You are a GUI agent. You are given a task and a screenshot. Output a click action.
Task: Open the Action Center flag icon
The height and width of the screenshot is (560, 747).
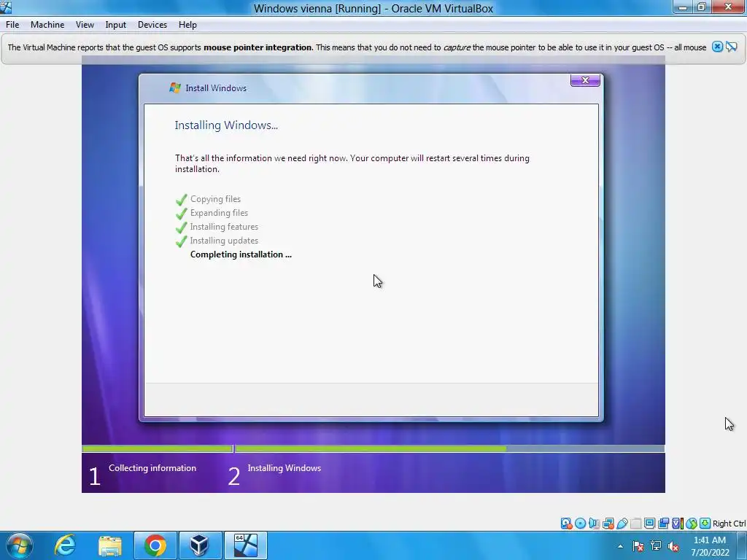(x=638, y=546)
